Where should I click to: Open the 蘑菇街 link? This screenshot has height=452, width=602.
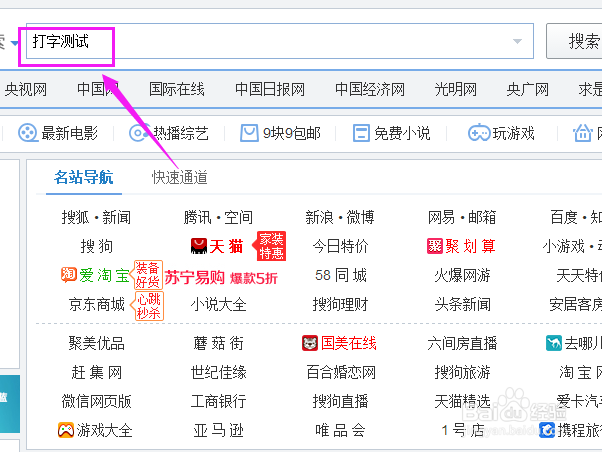pyautogui.click(x=218, y=343)
